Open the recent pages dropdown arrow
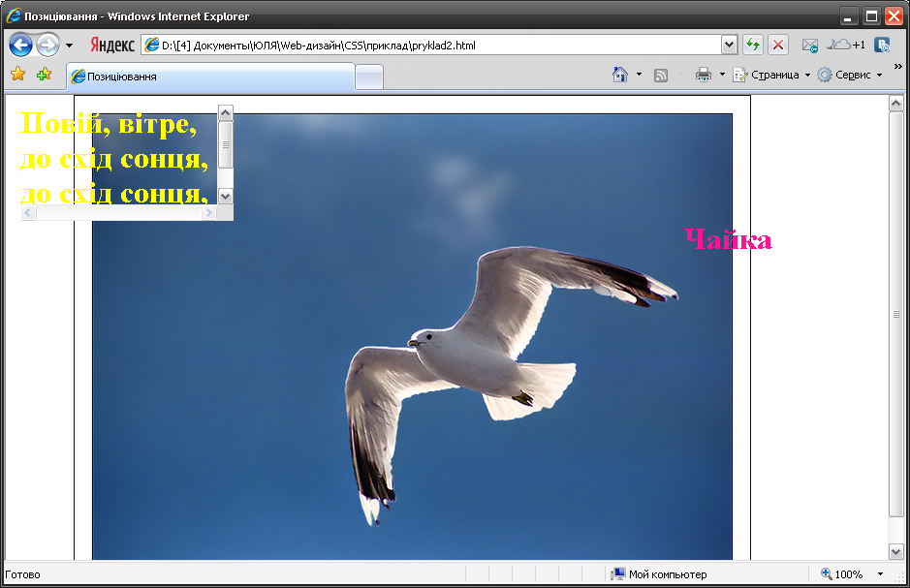The height and width of the screenshot is (588, 910). pyautogui.click(x=69, y=46)
